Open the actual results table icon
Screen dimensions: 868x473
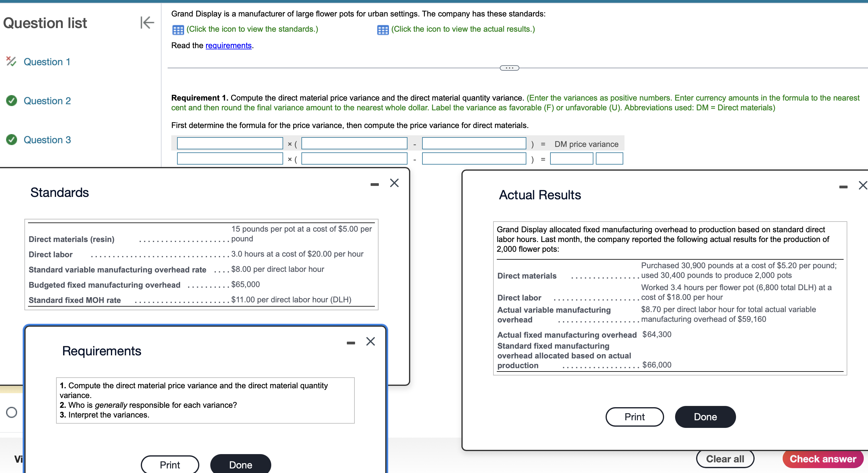coord(382,30)
